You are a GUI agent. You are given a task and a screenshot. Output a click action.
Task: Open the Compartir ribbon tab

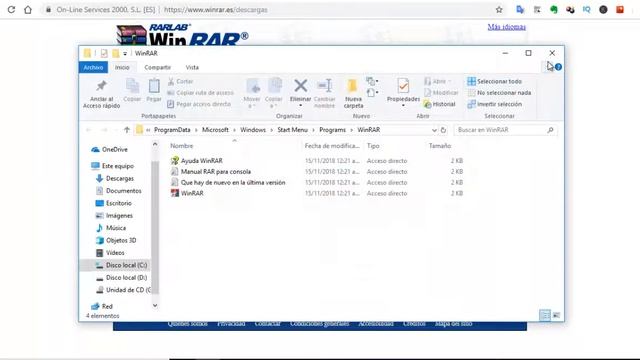(x=158, y=67)
